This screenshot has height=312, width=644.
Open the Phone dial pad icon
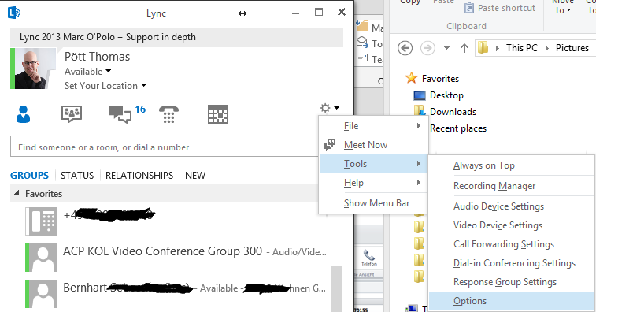tap(168, 114)
